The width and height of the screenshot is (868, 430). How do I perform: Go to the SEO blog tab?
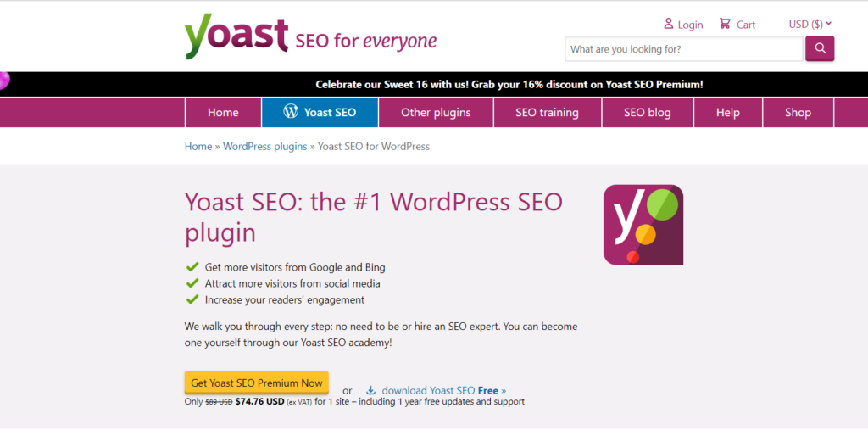coord(647,112)
